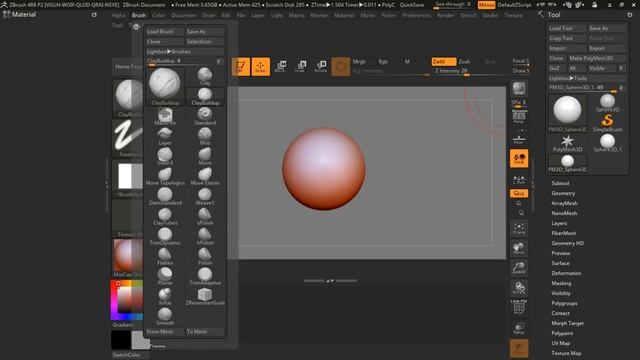Select the Move Topological brush
This screenshot has height=360, width=640.
click(165, 176)
